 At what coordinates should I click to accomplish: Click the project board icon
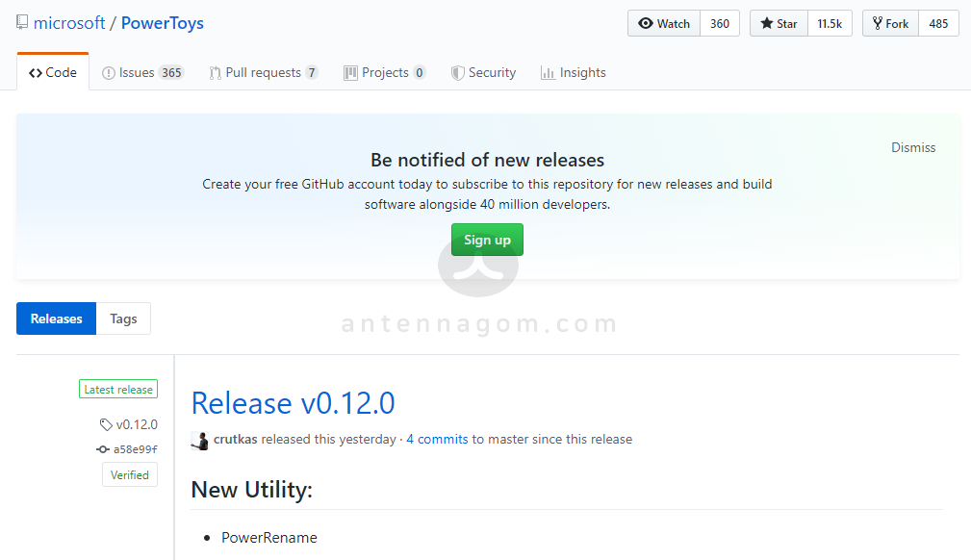(x=350, y=73)
